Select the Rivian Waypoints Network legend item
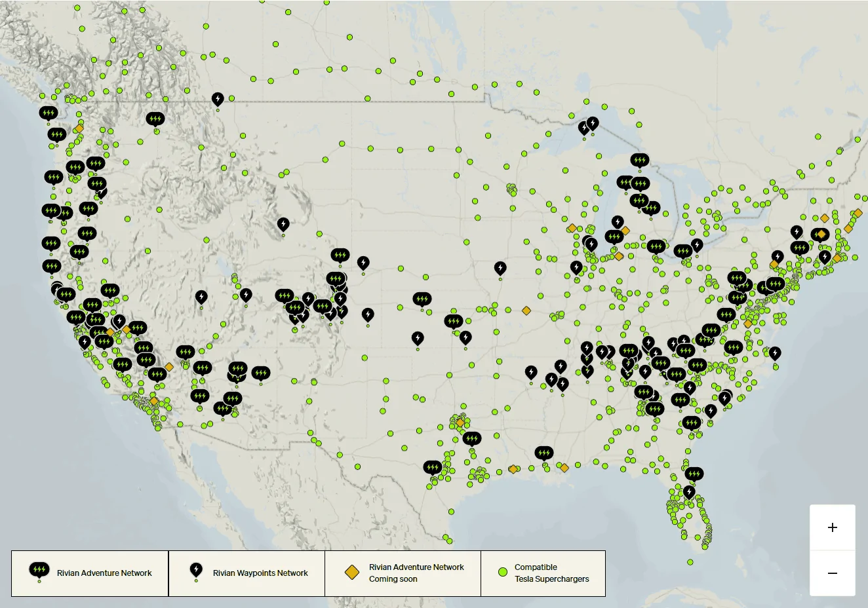The image size is (868, 608). 247,573
